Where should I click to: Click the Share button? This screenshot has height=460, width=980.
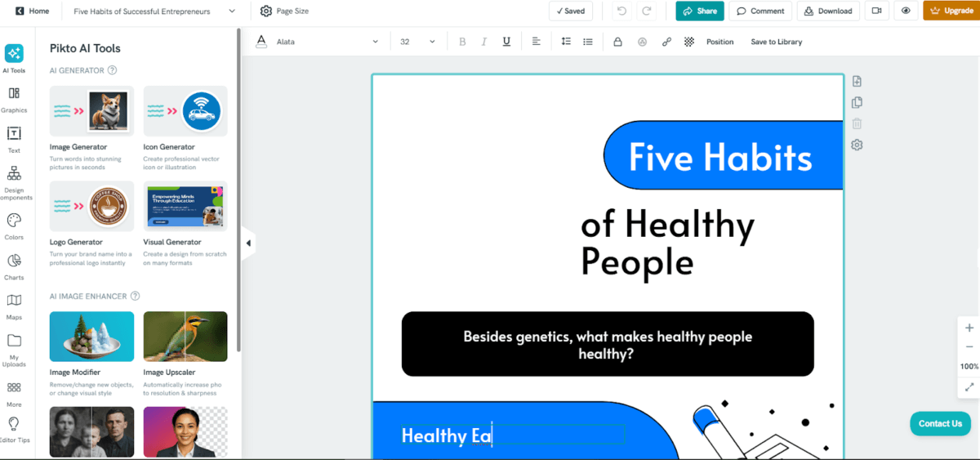tap(700, 11)
